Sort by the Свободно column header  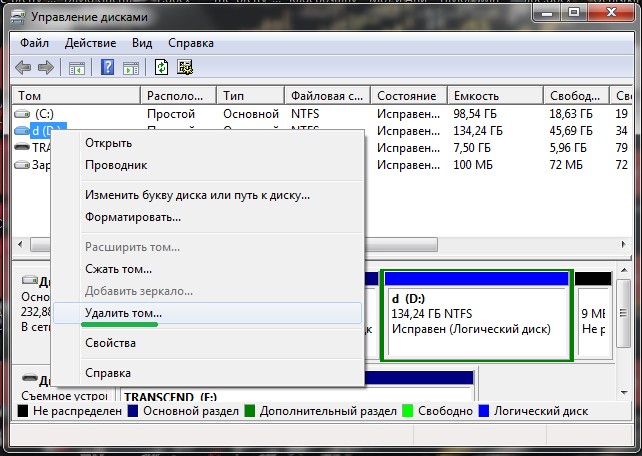tap(577, 95)
